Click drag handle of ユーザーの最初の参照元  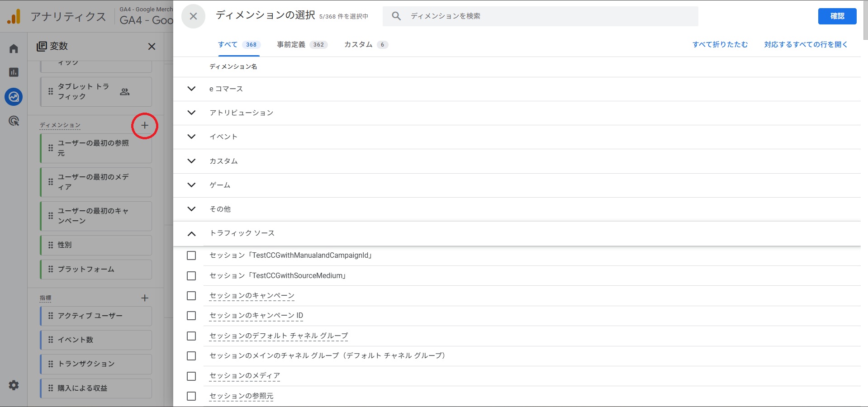[51, 148]
